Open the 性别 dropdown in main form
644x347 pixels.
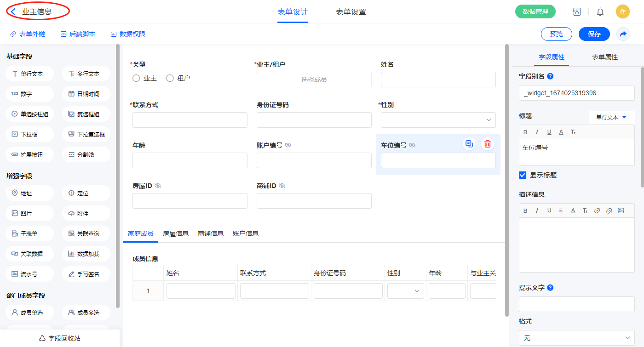click(438, 120)
